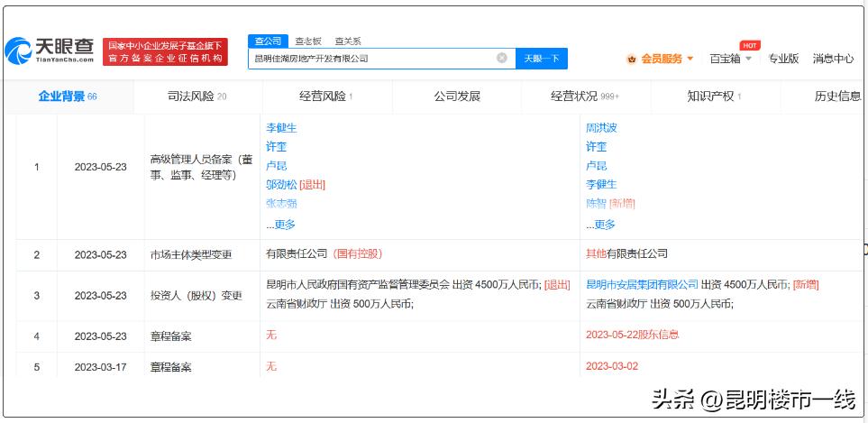The height and width of the screenshot is (423, 868).
Task: Click the official credit agency red banner
Action: click(x=165, y=52)
